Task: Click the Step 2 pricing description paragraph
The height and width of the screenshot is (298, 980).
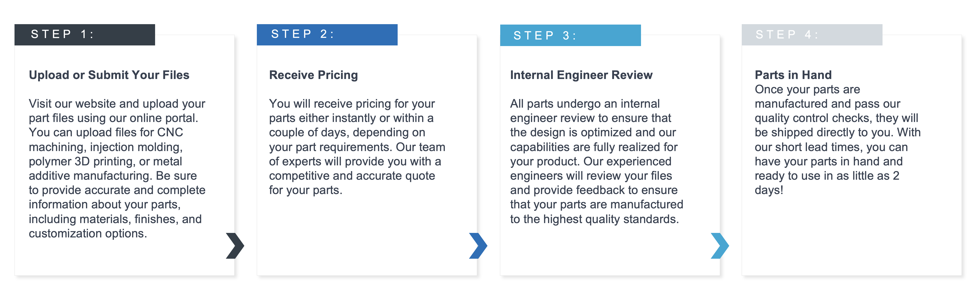Action: (x=357, y=147)
